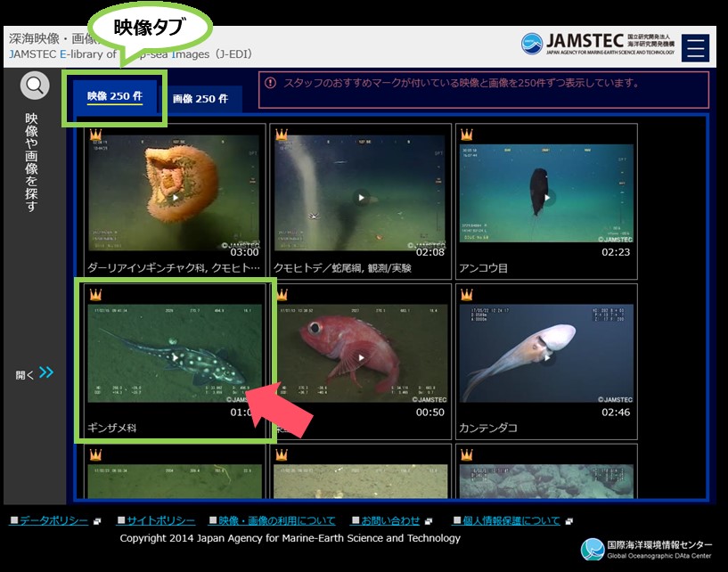Click the JAMSTEC logo in header
Viewport: 728px width, 572px height.
click(x=598, y=44)
